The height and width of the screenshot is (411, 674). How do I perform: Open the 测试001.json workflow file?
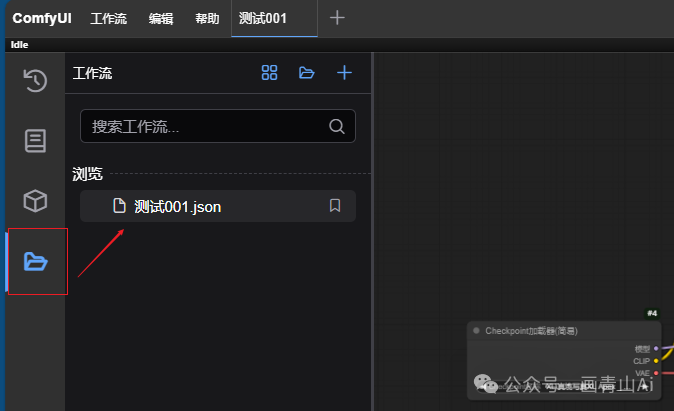[x=218, y=206]
